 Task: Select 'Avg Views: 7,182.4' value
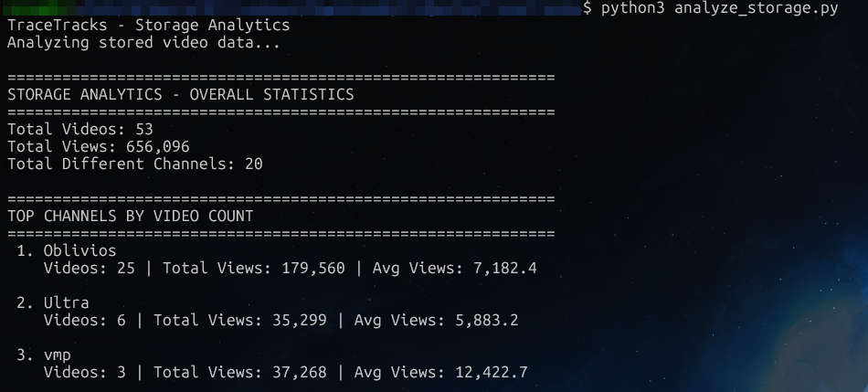(x=454, y=268)
